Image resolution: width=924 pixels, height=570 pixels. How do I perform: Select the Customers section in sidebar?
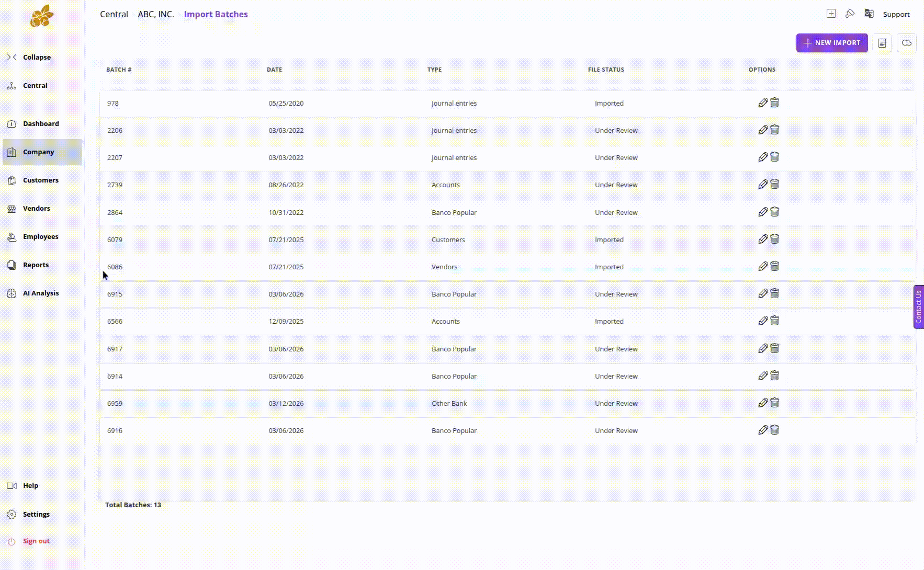[40, 180]
